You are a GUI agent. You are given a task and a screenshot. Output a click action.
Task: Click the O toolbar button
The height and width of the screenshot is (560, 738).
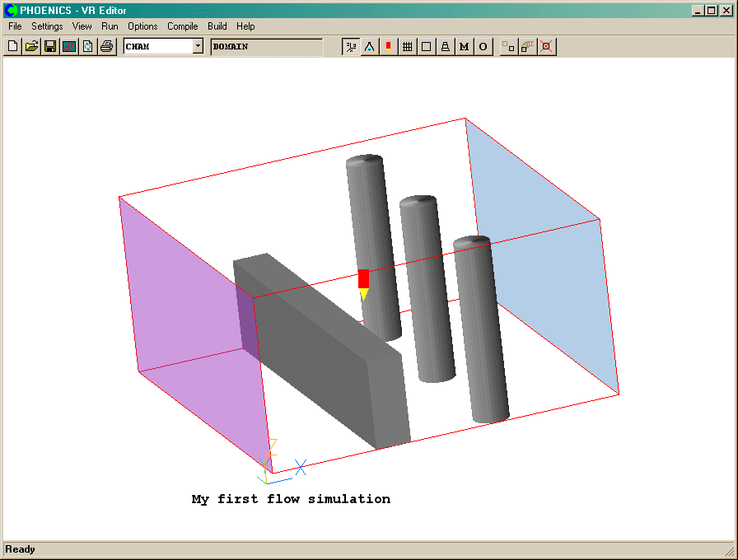483,47
